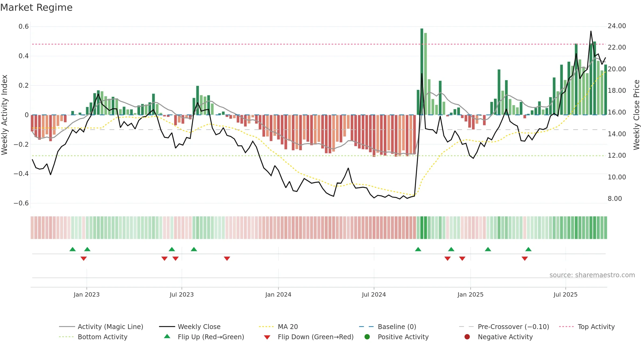Toggle the Baseline (0) legend entry
Screen dimensions: 644x362
click(387, 327)
